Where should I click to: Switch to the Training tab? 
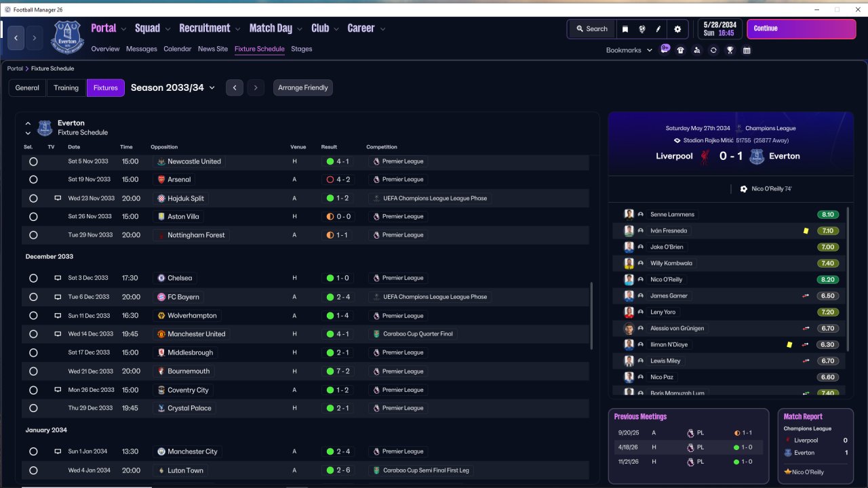66,87
